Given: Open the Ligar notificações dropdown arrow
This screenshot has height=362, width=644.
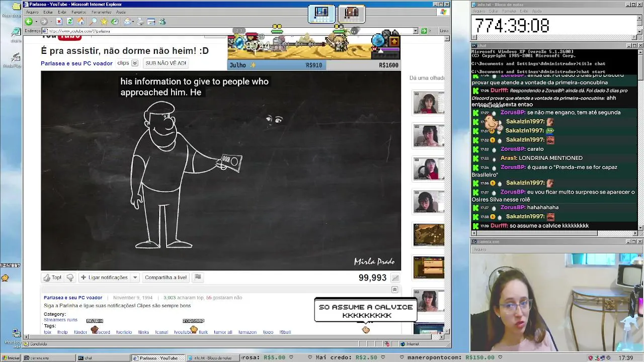Looking at the screenshot, I should (x=135, y=278).
